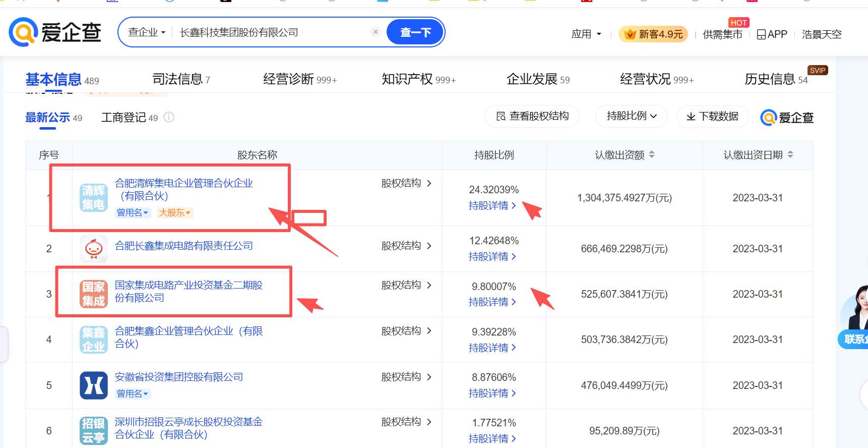
Task: Open the 集鑫企业 shareholder logo
Action: 94,340
